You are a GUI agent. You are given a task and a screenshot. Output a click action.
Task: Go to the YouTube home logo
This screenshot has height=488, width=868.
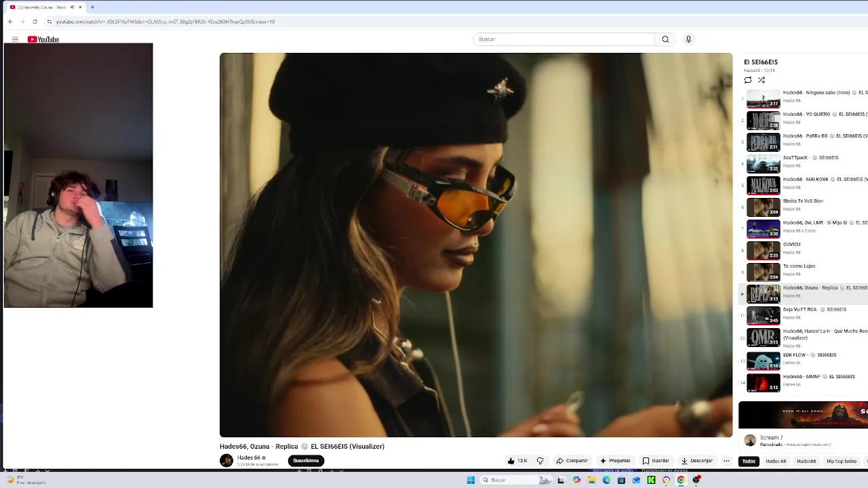click(43, 39)
